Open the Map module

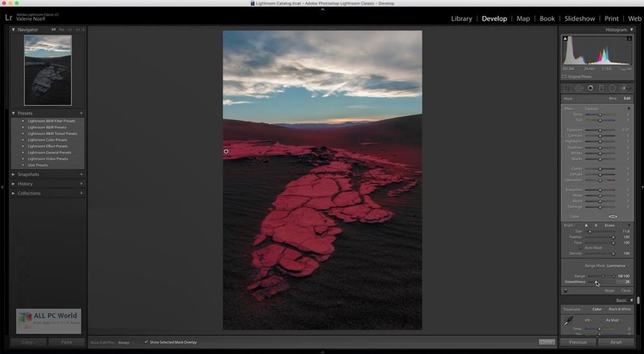(x=523, y=18)
